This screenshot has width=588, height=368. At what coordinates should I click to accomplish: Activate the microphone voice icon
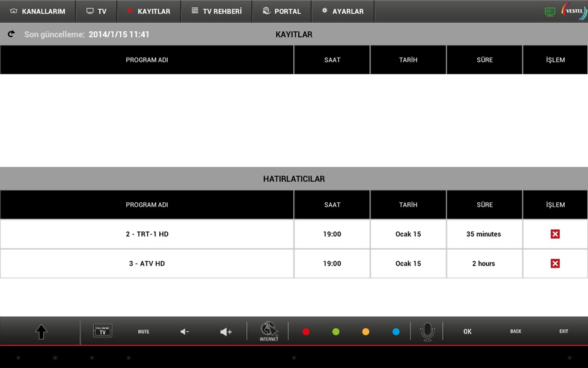point(427,332)
